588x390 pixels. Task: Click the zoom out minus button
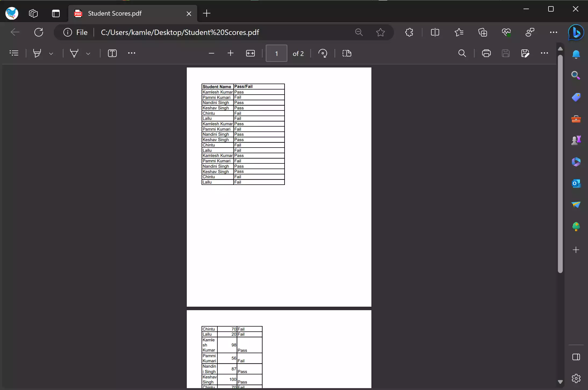pyautogui.click(x=211, y=53)
